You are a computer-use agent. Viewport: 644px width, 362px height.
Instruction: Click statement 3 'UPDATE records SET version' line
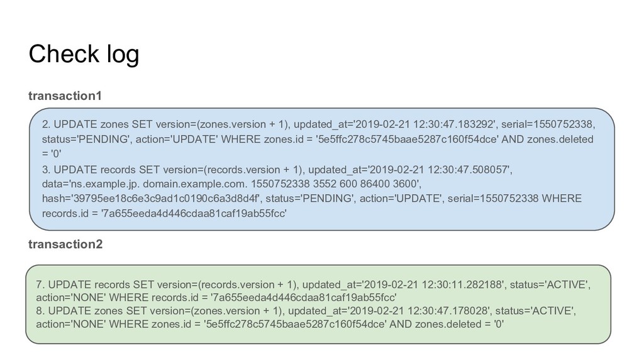[x=312, y=191]
